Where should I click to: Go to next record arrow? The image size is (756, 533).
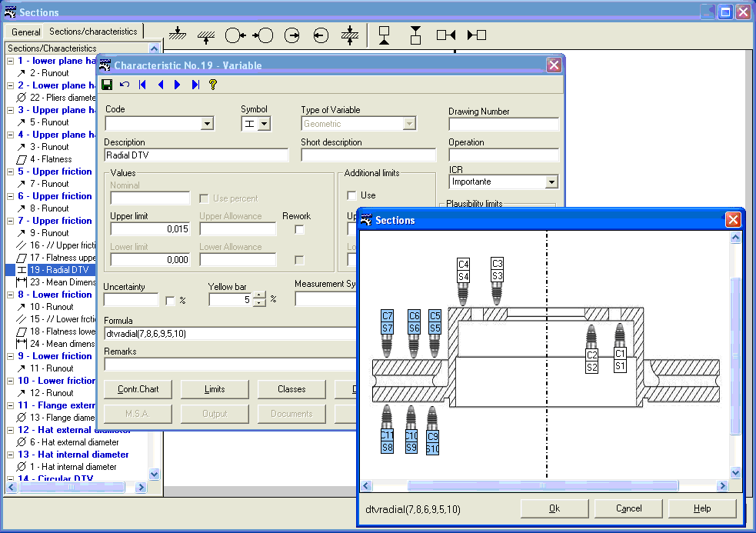tap(178, 85)
